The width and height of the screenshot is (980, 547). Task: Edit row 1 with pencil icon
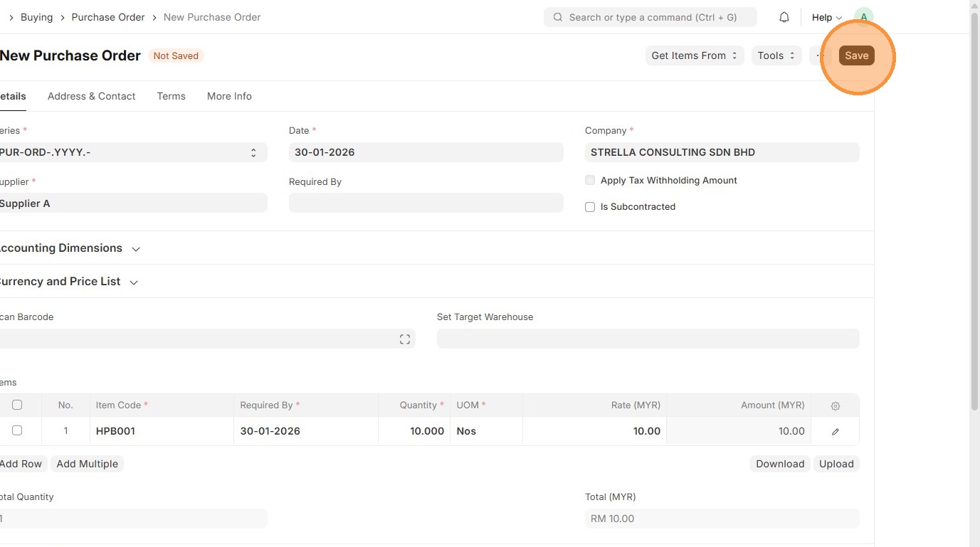(x=836, y=431)
